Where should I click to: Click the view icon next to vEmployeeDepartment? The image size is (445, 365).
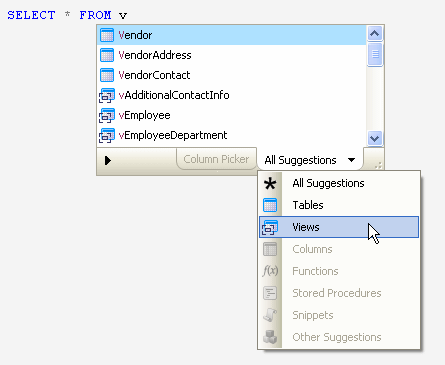(107, 135)
